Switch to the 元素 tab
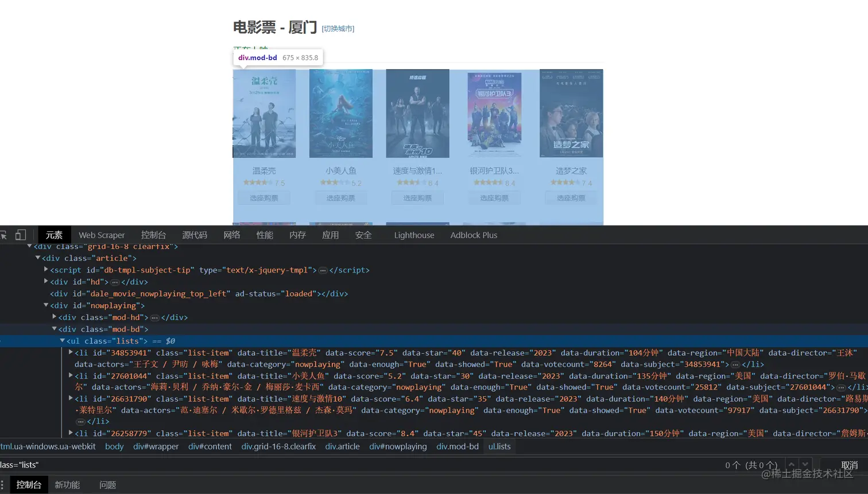Viewport: 868px width, 494px height. [x=54, y=235]
